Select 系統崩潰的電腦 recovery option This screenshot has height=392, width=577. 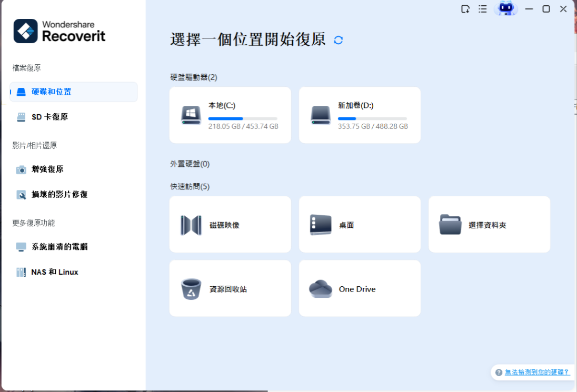74,247
